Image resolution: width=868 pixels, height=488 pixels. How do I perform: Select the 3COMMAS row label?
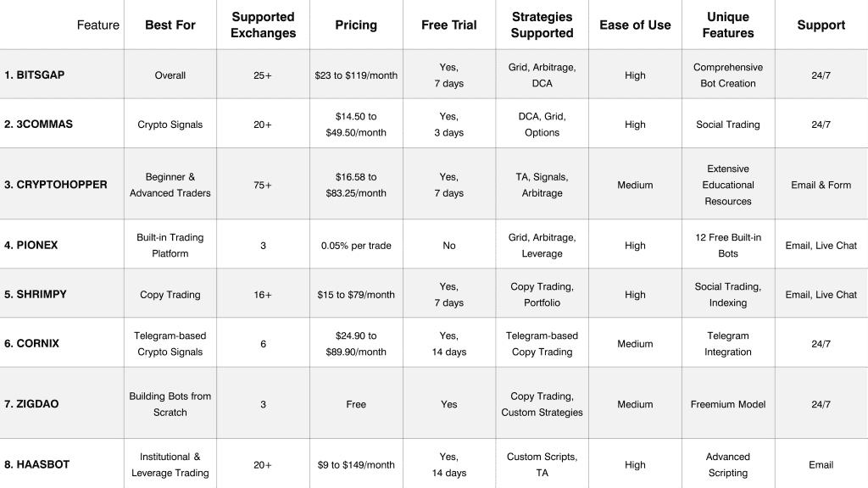click(x=39, y=125)
